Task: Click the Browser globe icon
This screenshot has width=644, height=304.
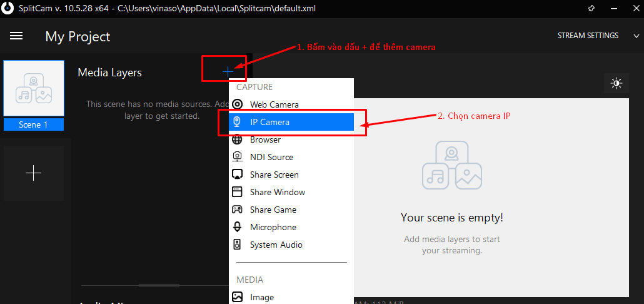Action: click(x=238, y=139)
